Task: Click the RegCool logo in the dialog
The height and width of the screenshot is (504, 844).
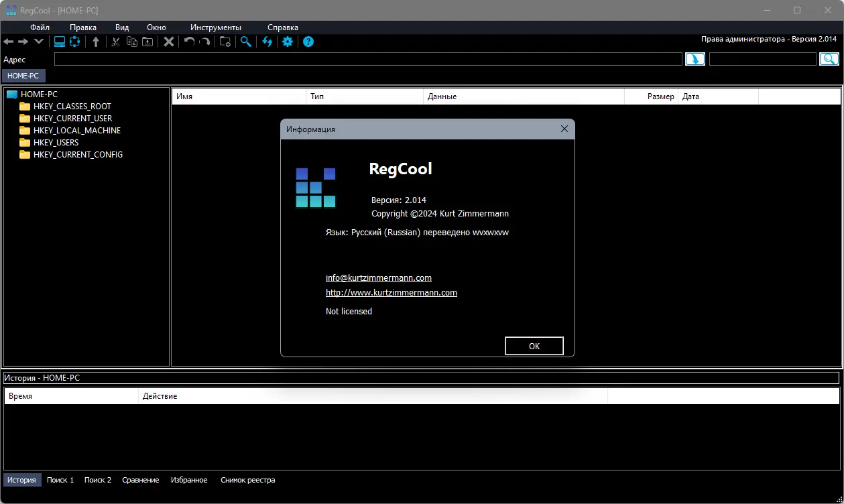Action: click(316, 188)
